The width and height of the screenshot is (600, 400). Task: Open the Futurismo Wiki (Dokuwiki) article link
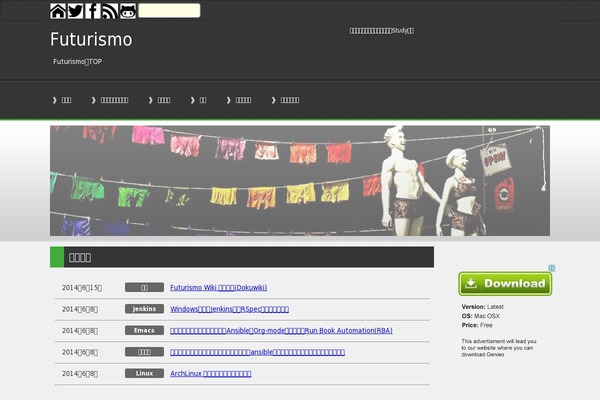pyautogui.click(x=218, y=287)
